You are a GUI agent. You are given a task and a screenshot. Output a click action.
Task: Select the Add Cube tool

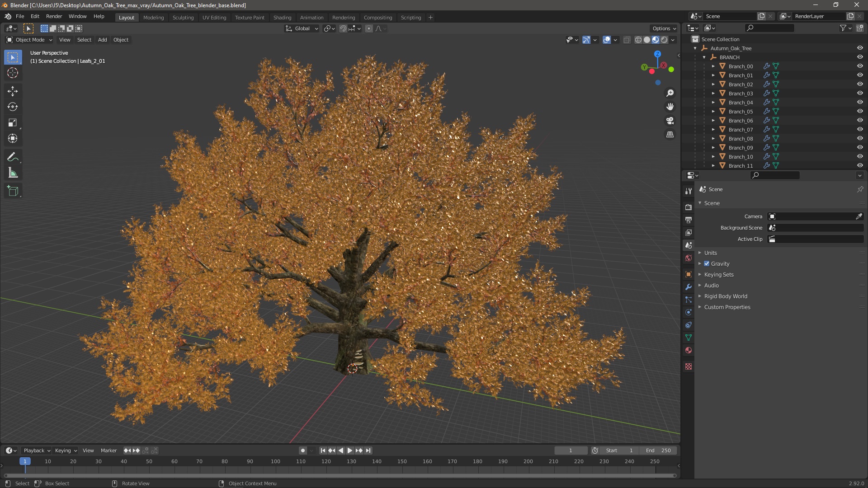coord(13,191)
